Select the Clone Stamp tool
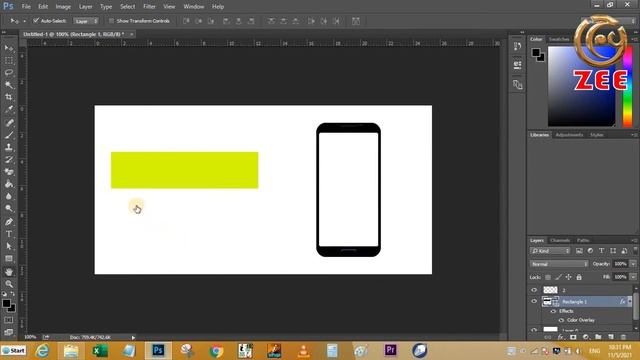This screenshot has width=640, height=360. point(9,147)
